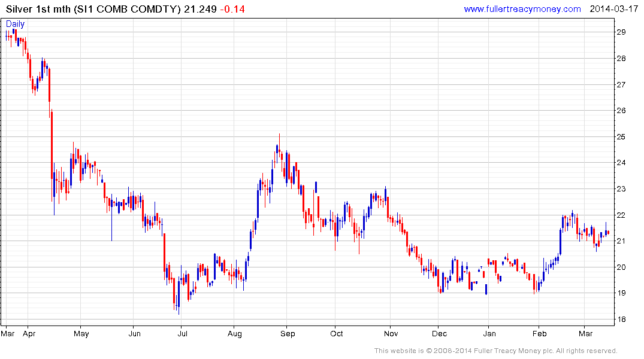The image size is (644, 359).
Task: Select the 'Daily' label in chart corner
Action: (15, 24)
